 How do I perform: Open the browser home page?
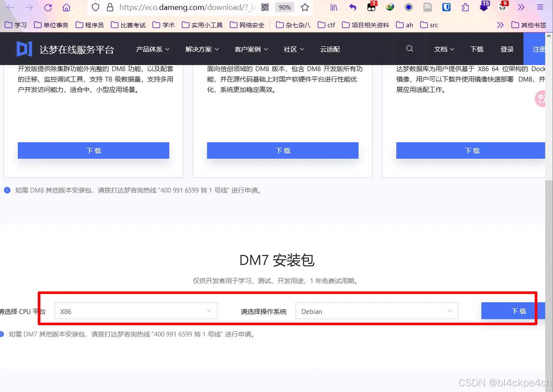66,7
